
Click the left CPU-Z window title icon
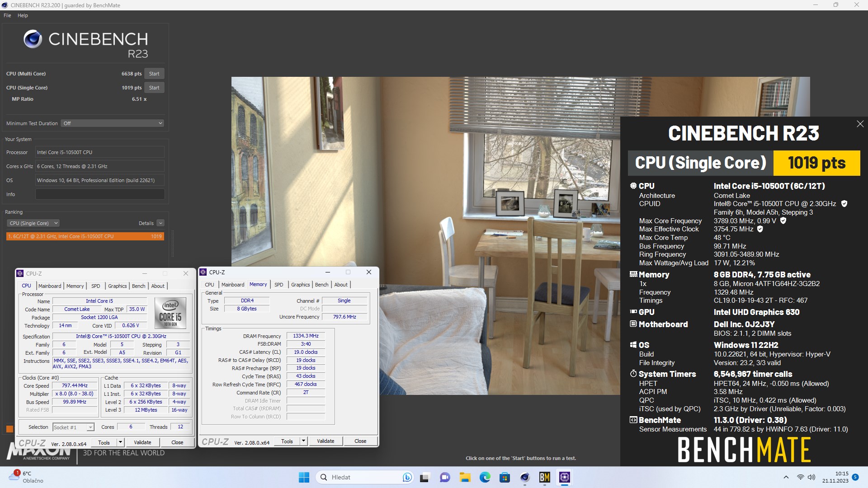coord(20,273)
